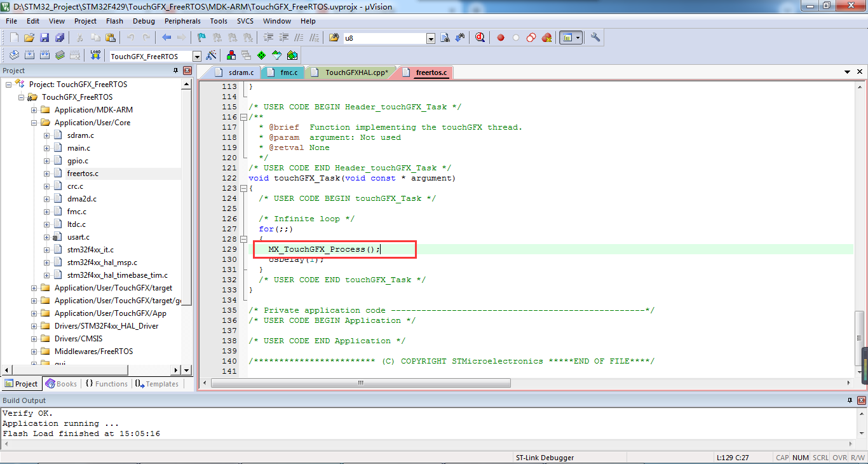This screenshot has height=464, width=868.
Task: Select ltdc.c in the project tree
Action: tap(76, 224)
